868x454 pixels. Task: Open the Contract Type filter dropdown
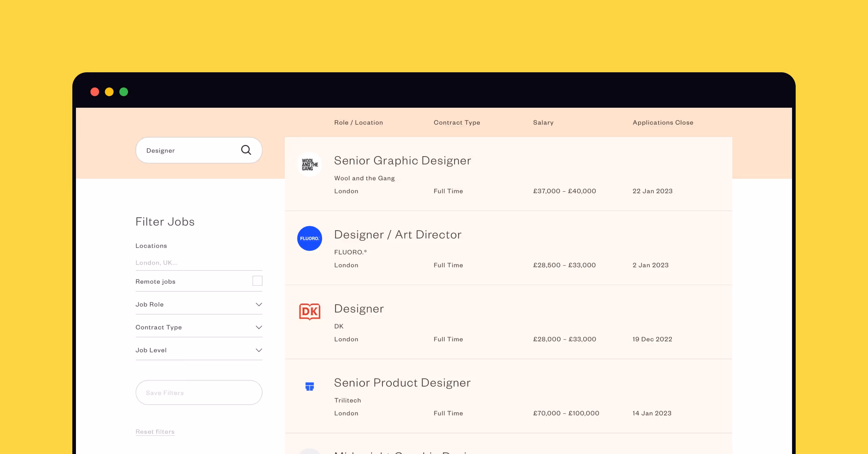(259, 327)
